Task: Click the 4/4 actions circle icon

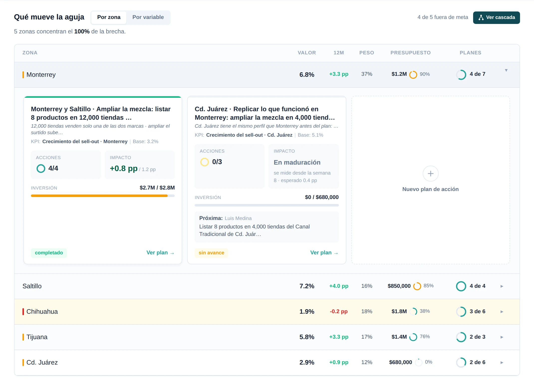Action: coord(41,168)
